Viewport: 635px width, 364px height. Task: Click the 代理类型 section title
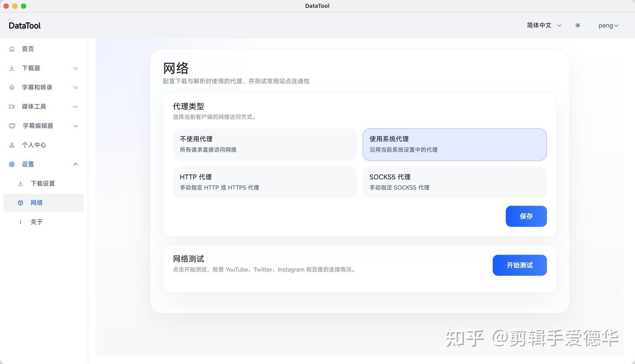[188, 106]
